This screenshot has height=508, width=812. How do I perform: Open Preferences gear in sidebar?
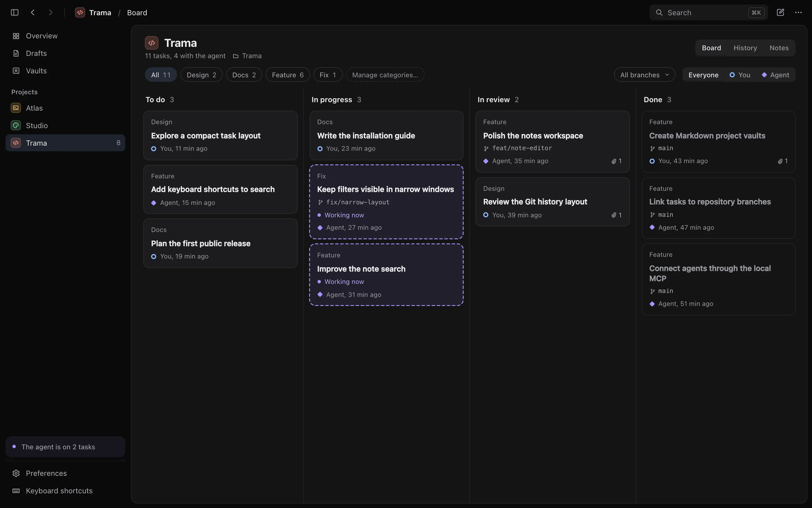click(65, 473)
